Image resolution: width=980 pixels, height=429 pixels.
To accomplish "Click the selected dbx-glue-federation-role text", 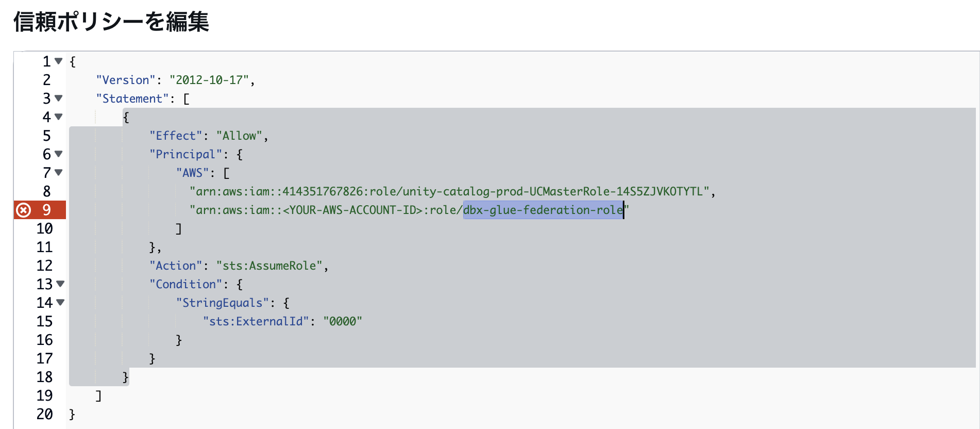I will [x=543, y=210].
